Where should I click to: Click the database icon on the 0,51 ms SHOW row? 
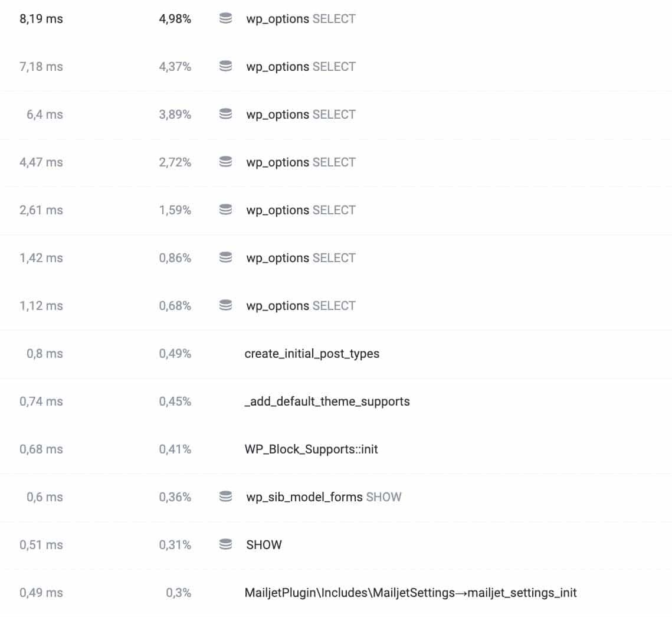[226, 544]
